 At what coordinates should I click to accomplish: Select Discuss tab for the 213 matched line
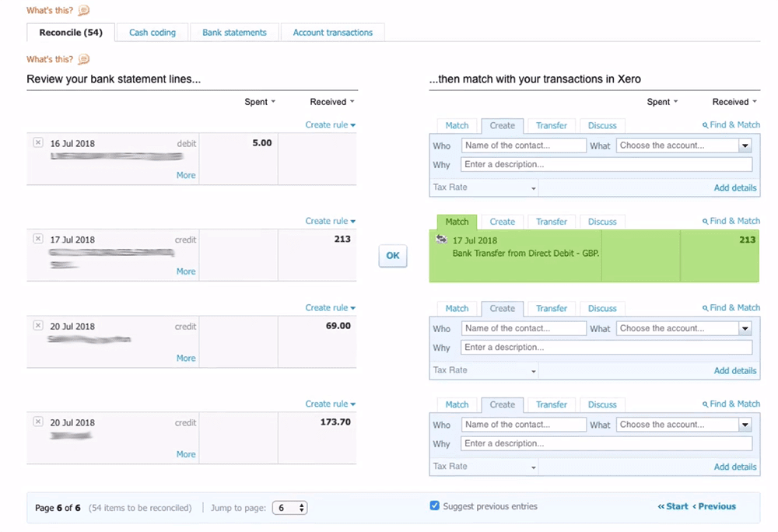(x=602, y=222)
